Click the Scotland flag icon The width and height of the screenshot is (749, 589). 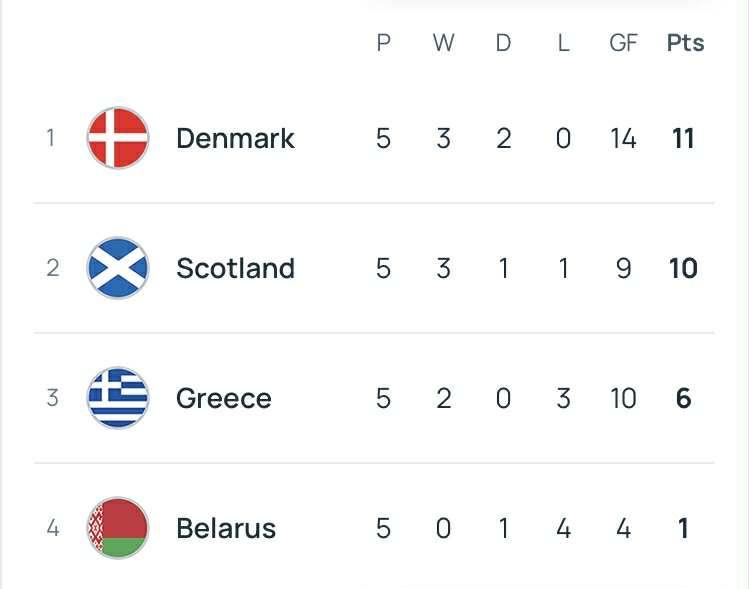tap(118, 268)
